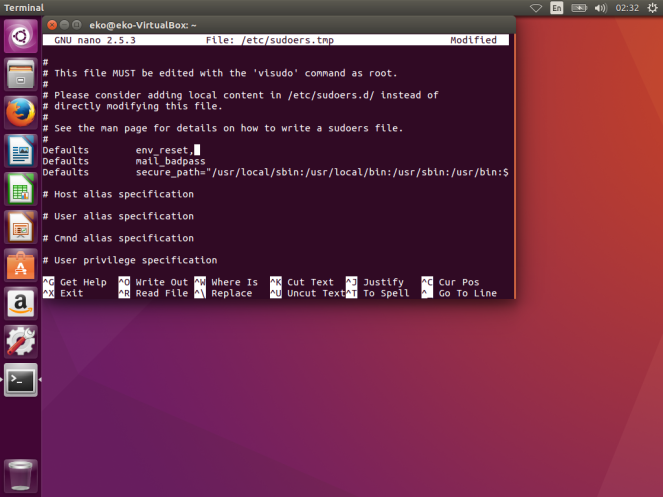Click the ^G Get Help shortcut
Image resolution: width=663 pixels, height=497 pixels.
point(75,282)
